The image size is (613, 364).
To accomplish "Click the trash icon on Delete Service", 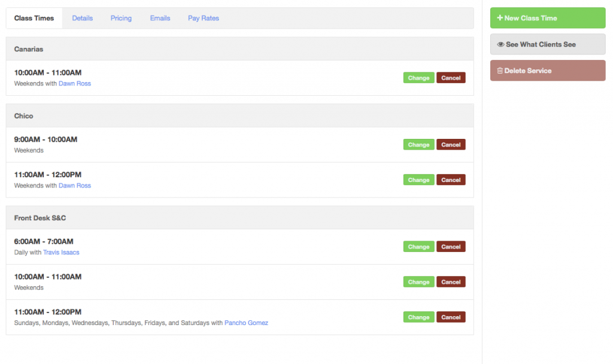I will 500,71.
